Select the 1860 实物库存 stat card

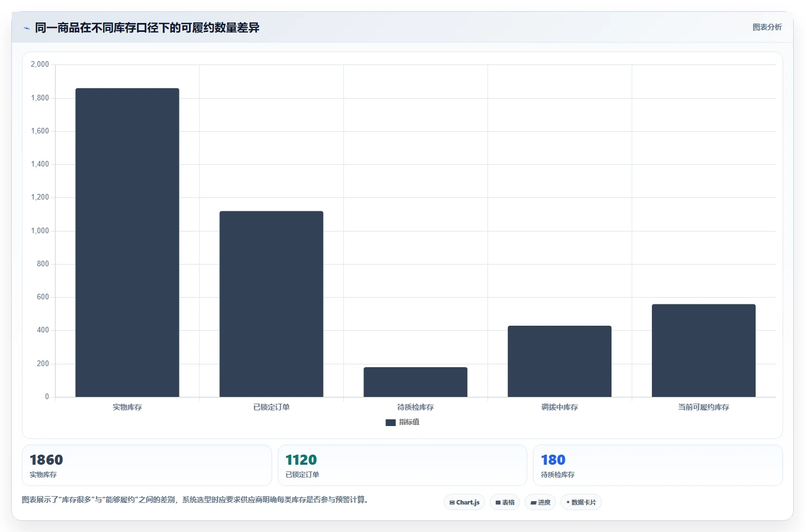147,465
